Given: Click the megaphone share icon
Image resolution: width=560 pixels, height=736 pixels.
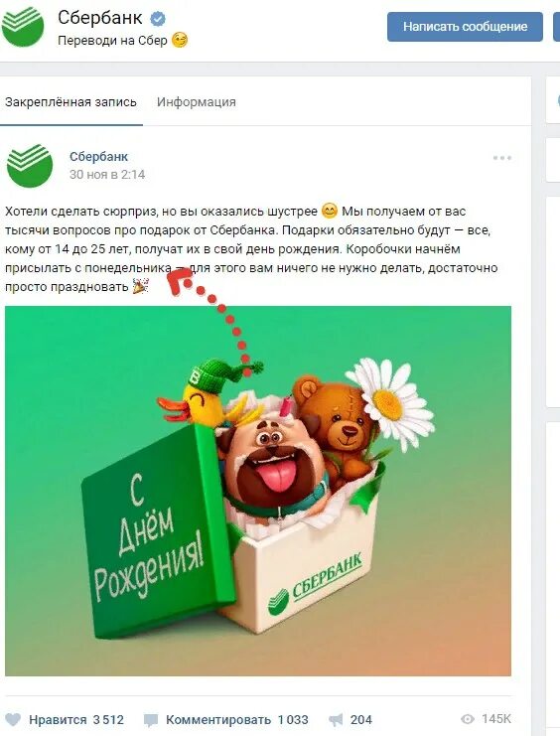Looking at the screenshot, I should tap(336, 719).
